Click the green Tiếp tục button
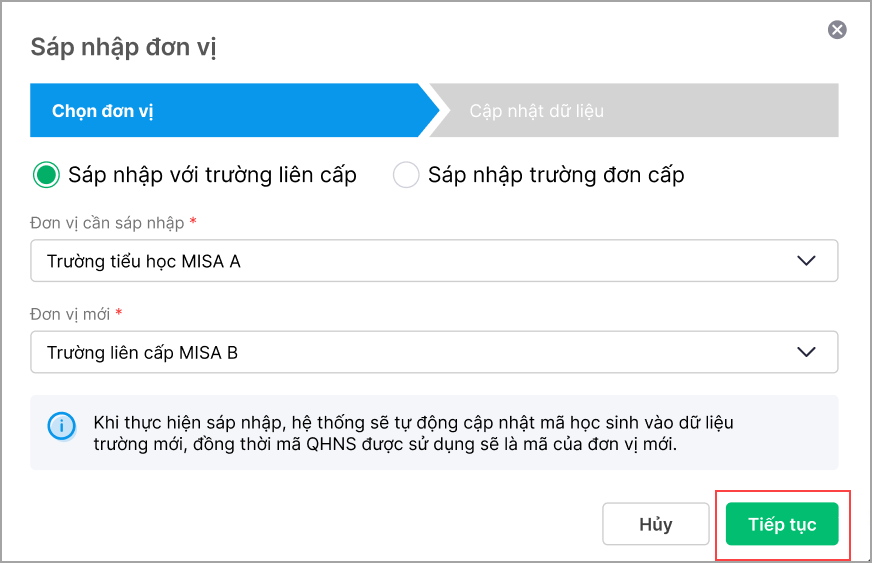 point(782,525)
